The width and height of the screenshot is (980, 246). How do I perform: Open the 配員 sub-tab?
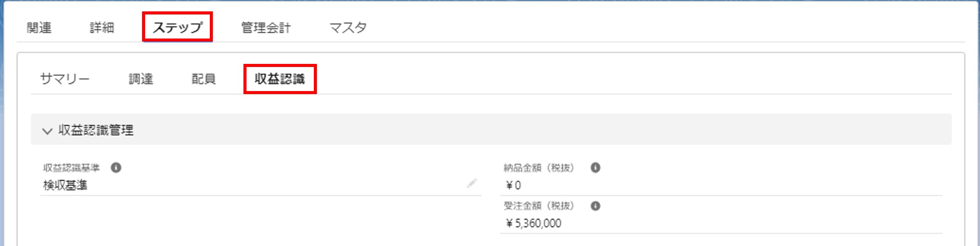pos(204,79)
